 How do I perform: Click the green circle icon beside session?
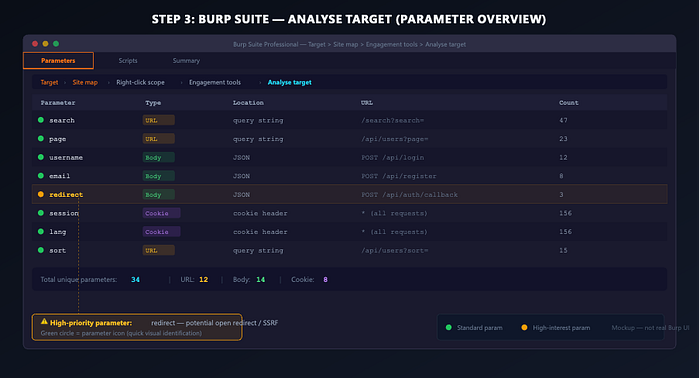pyautogui.click(x=41, y=213)
